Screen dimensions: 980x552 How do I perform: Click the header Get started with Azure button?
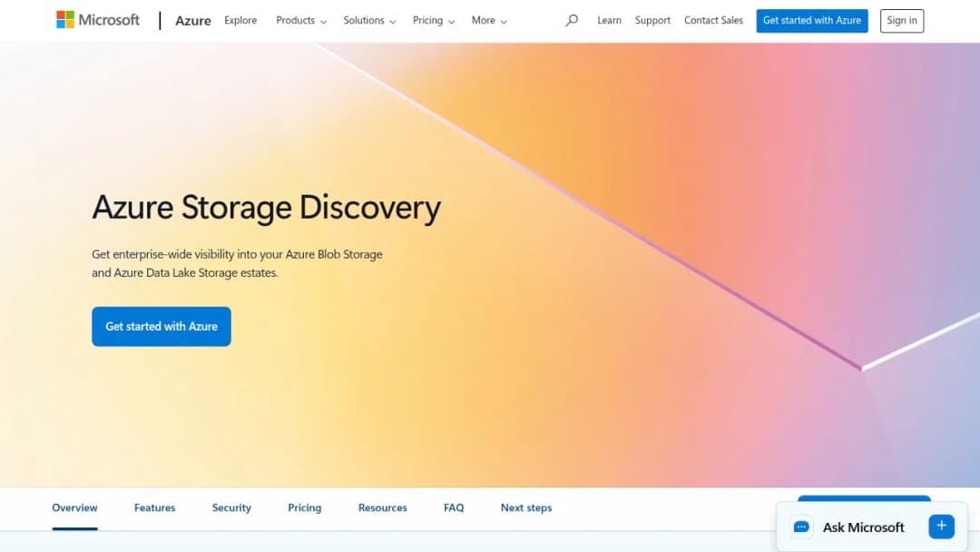tap(812, 21)
